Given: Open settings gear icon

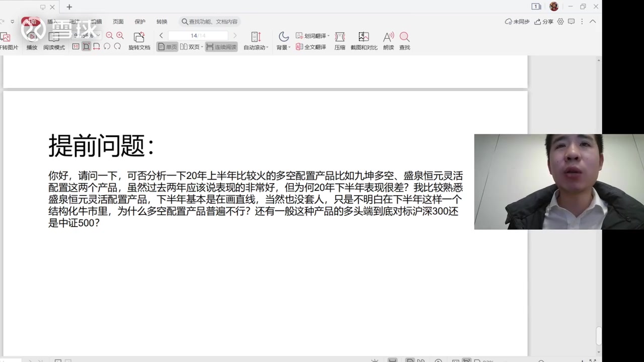Looking at the screenshot, I should tap(560, 22).
